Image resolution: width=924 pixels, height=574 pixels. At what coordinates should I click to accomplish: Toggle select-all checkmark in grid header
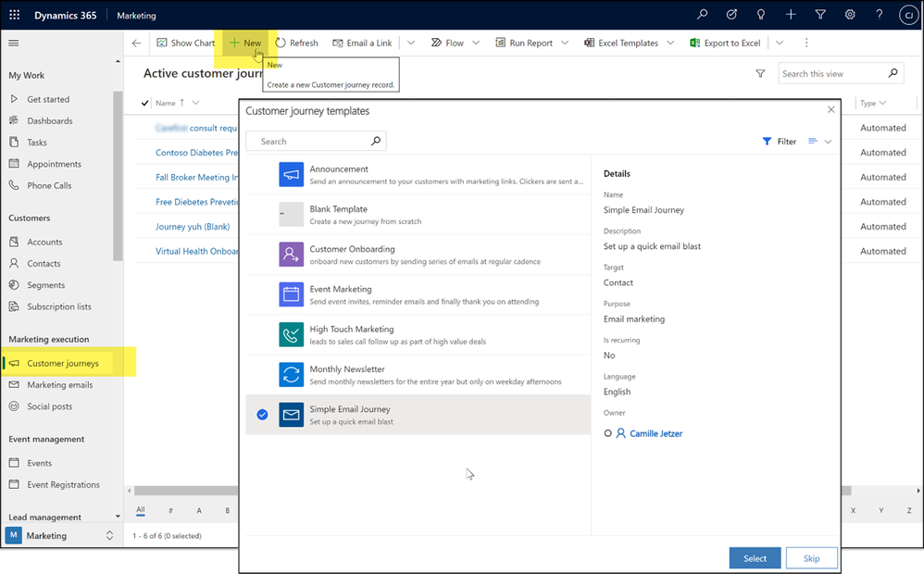[x=145, y=103]
